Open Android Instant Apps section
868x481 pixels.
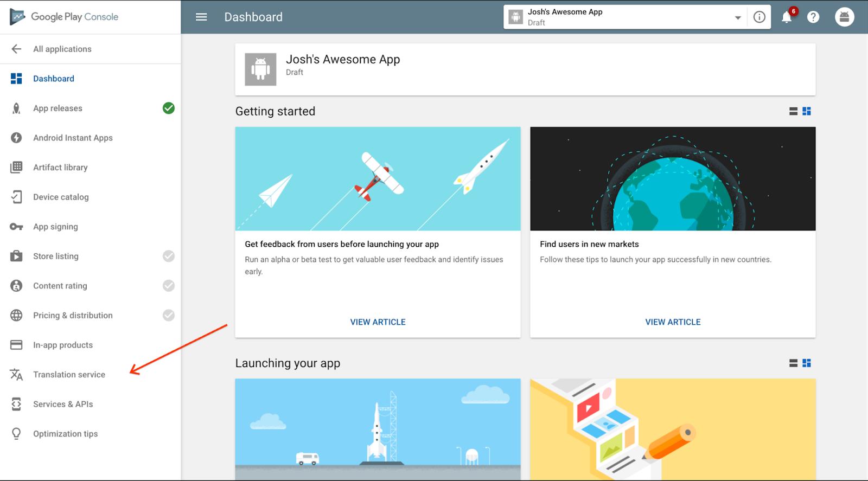pos(91,138)
